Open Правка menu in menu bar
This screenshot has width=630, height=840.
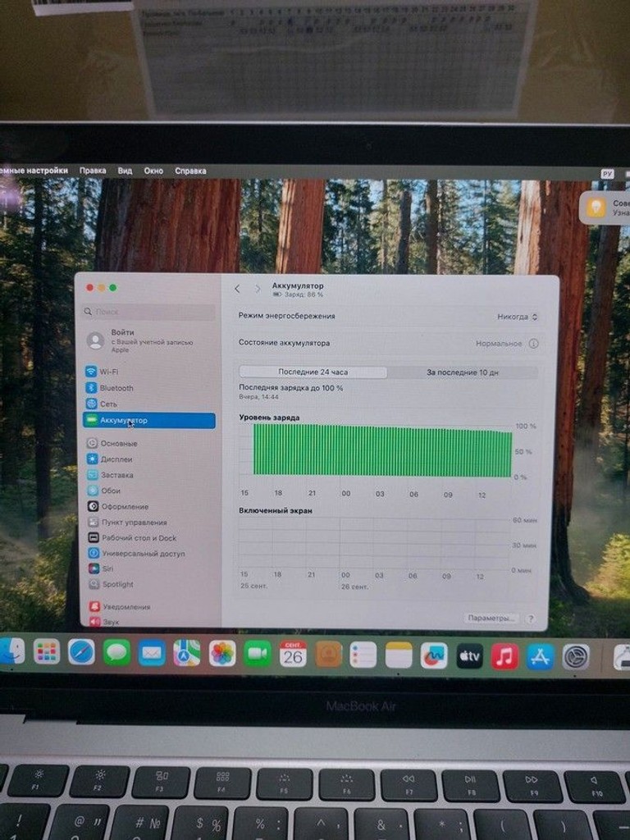[x=93, y=171]
